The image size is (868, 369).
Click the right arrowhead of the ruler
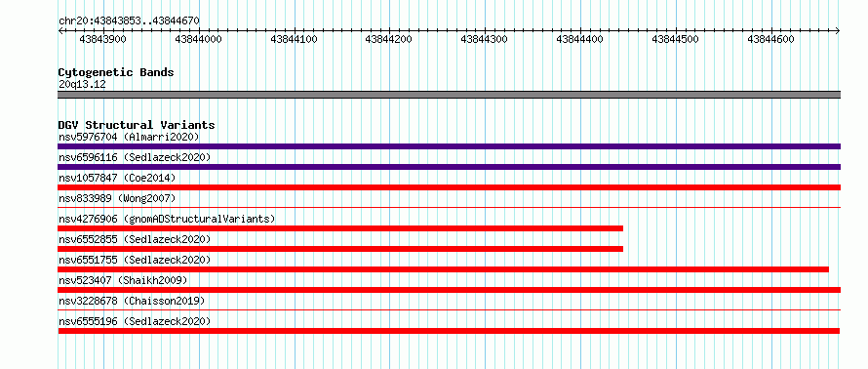pyautogui.click(x=838, y=31)
